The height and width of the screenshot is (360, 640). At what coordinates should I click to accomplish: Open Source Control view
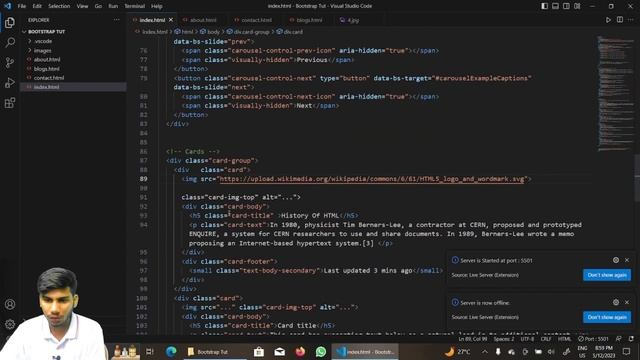(10, 62)
